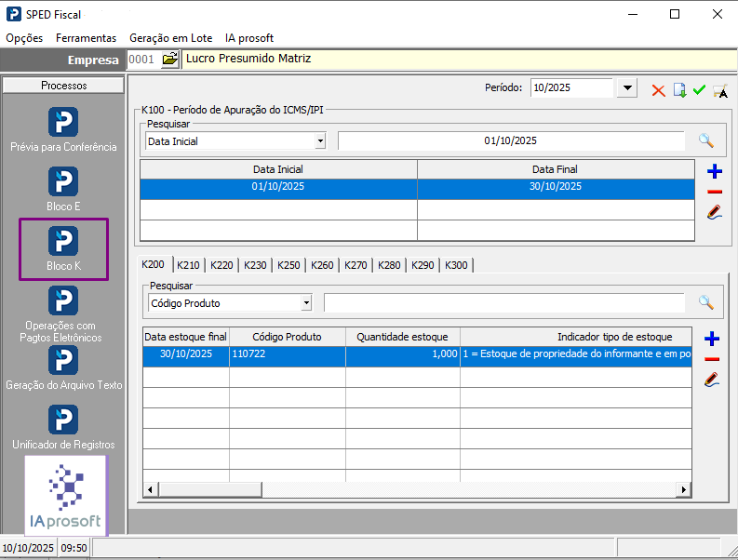Open the Data Inicial search field dropdown

pos(320,141)
